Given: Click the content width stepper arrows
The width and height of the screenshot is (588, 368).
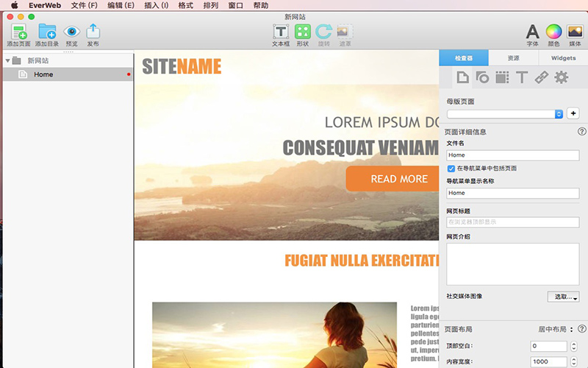Looking at the screenshot, I should pyautogui.click(x=574, y=361).
